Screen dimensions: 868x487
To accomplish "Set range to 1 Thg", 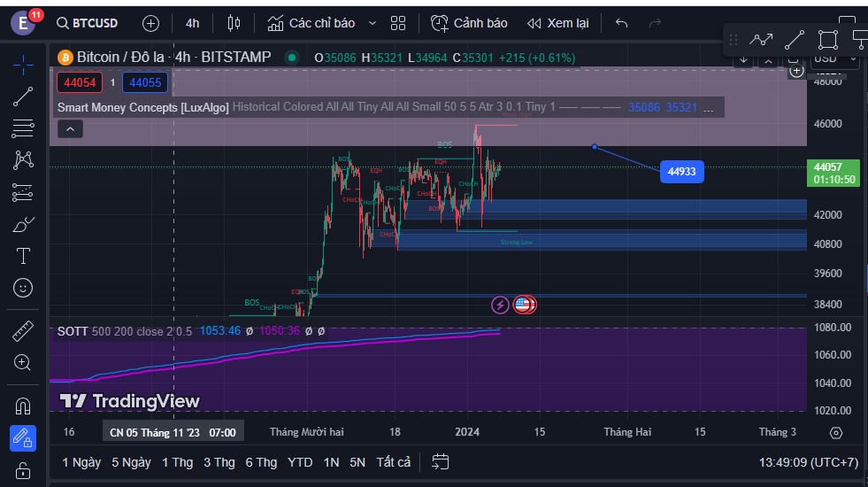I will [177, 462].
